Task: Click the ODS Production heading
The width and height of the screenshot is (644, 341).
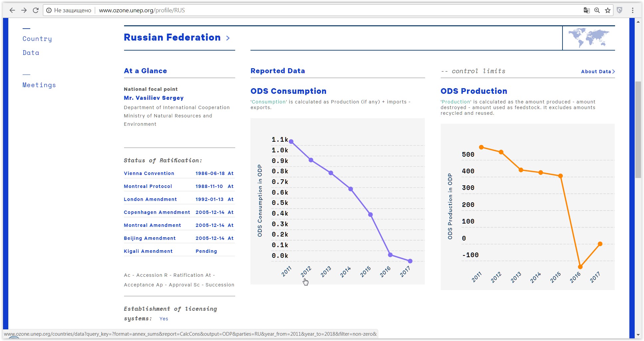Action: point(474,91)
